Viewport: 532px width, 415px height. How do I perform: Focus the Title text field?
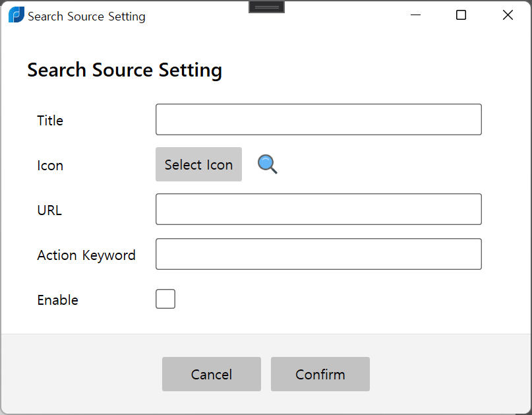pyautogui.click(x=318, y=119)
